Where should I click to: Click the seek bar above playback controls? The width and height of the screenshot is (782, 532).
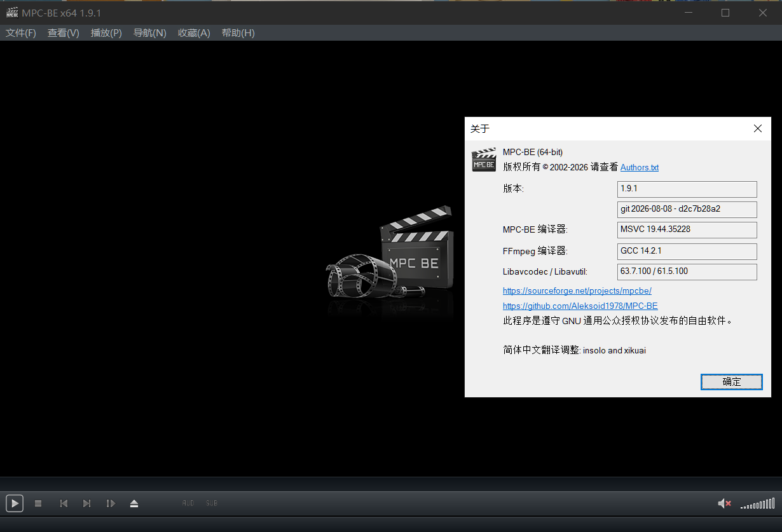[x=391, y=484]
